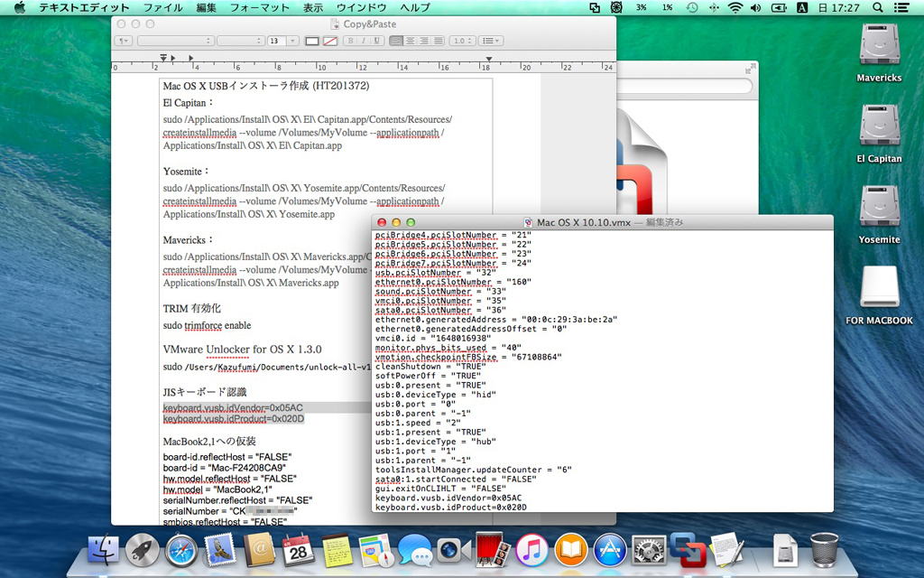The height and width of the screenshot is (578, 924).
Task: Open the Trash in the Dock
Action: click(824, 550)
